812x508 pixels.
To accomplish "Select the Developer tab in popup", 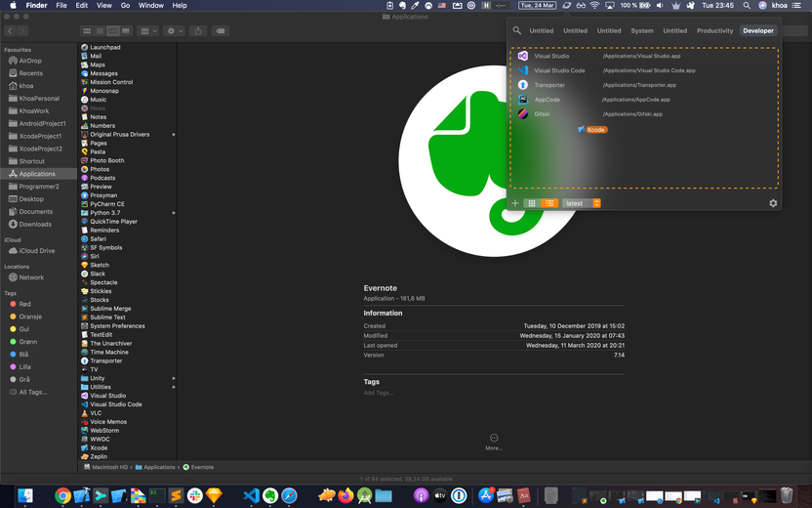I will coord(758,30).
